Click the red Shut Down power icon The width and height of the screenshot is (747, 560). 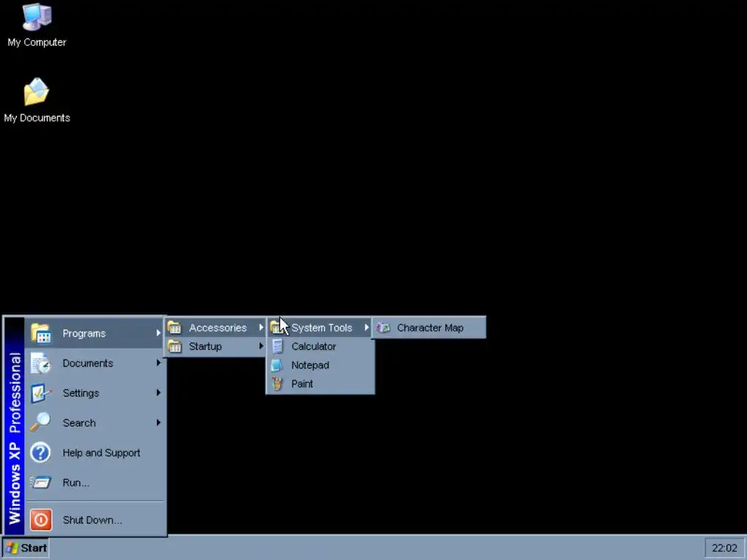click(41, 519)
